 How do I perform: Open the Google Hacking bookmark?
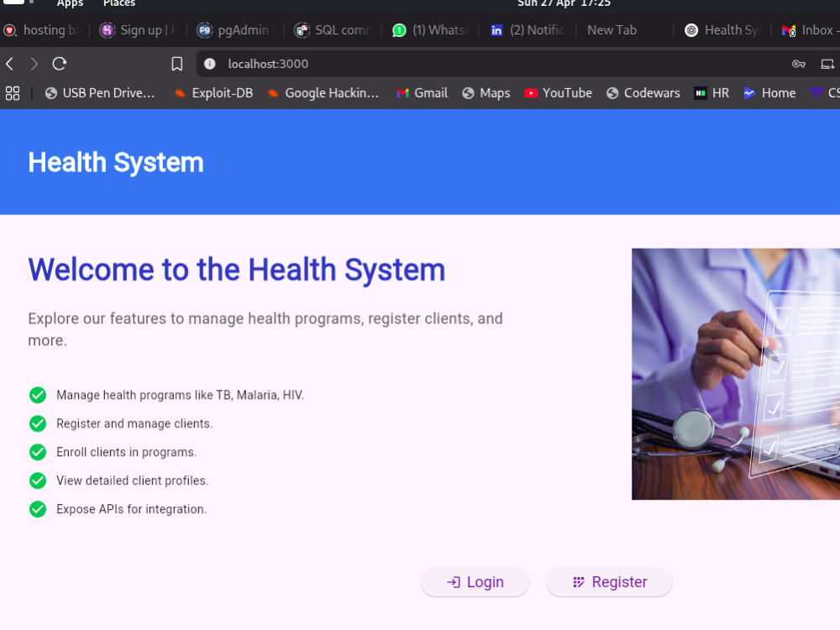[323, 93]
